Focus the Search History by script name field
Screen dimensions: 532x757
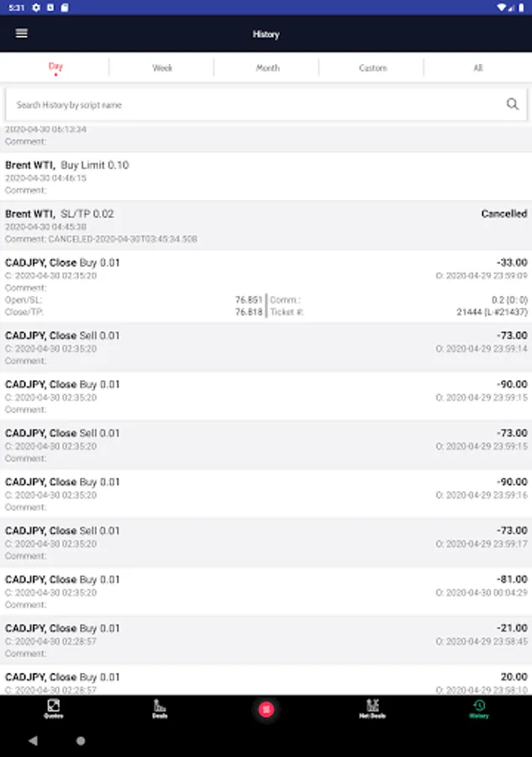pos(255,104)
